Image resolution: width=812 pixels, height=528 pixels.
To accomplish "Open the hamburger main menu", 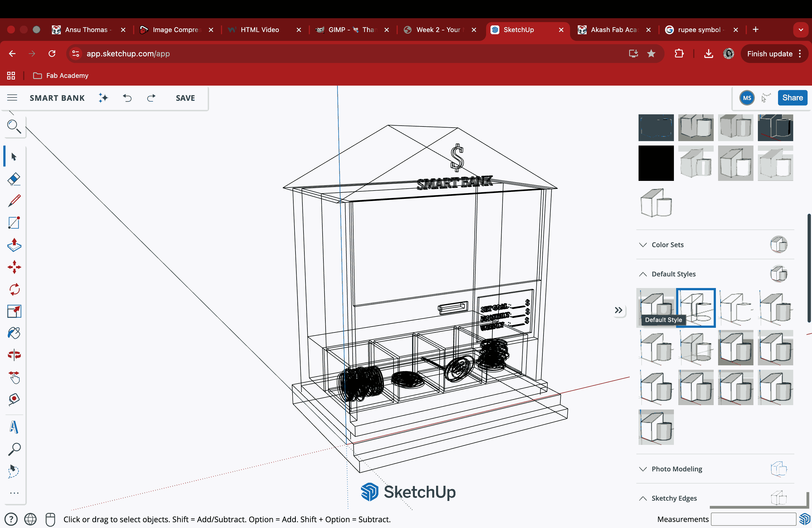I will (x=12, y=98).
